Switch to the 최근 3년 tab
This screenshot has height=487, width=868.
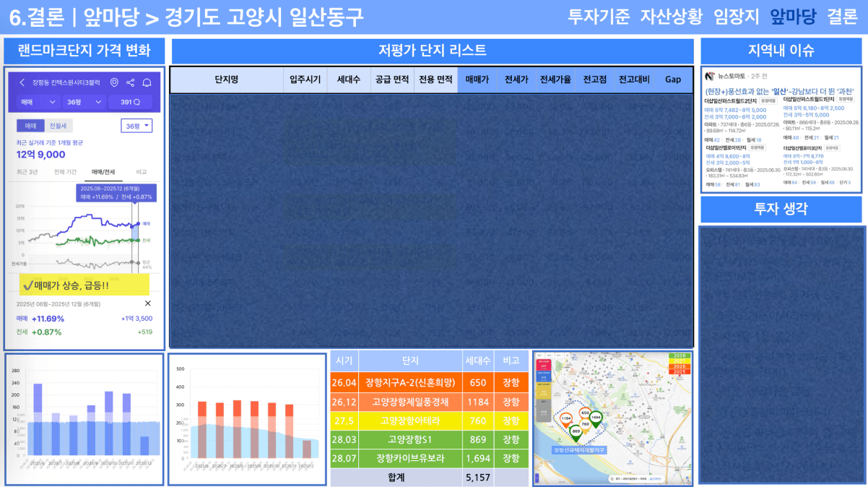tap(29, 172)
